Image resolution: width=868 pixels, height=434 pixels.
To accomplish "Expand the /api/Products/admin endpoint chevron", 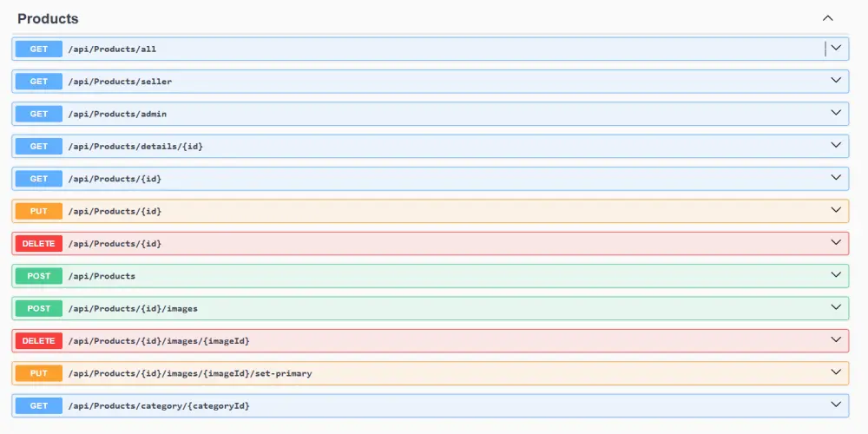I will (x=836, y=113).
